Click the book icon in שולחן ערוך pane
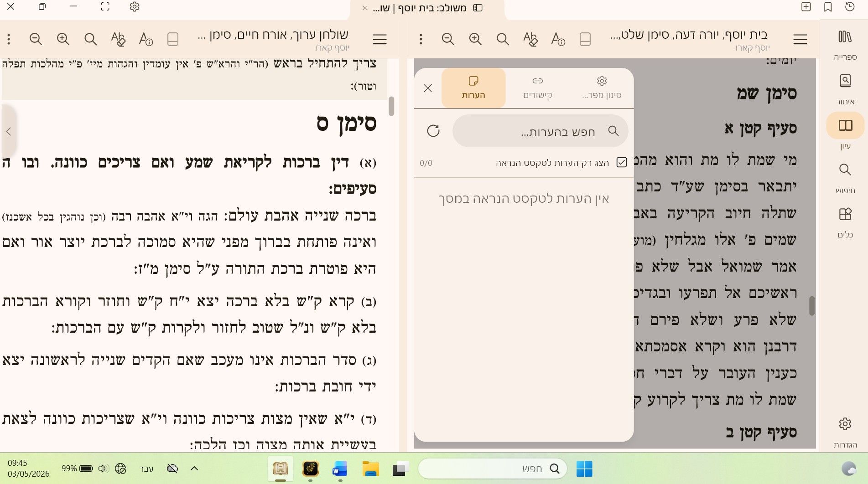The image size is (868, 484). pos(173,39)
